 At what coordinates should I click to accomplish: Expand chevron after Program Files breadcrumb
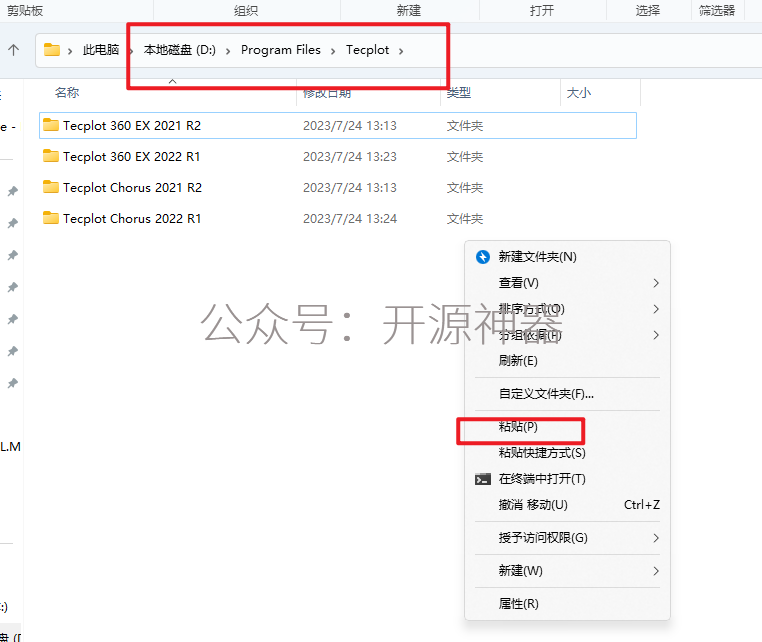click(x=333, y=51)
